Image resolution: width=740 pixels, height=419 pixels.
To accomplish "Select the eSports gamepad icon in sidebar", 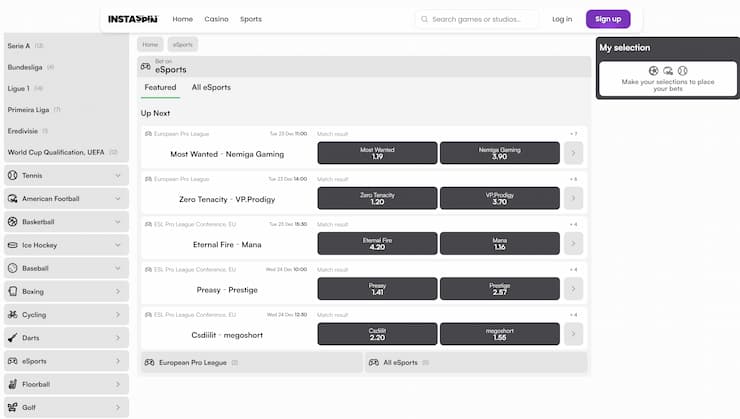I will pos(13,361).
